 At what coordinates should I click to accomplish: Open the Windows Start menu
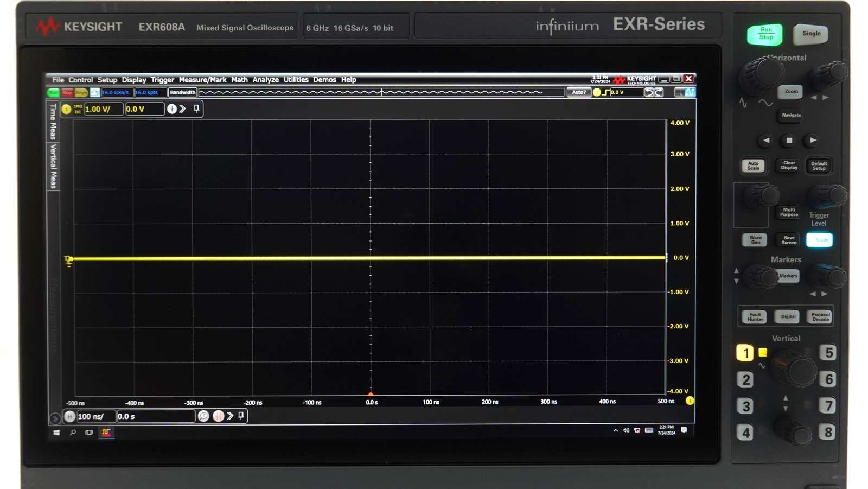click(56, 433)
